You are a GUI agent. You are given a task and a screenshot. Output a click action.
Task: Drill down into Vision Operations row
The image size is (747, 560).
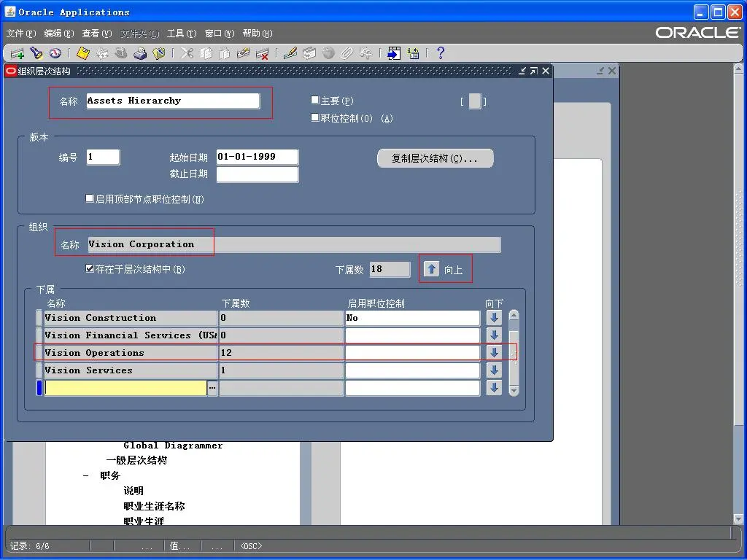coord(494,353)
